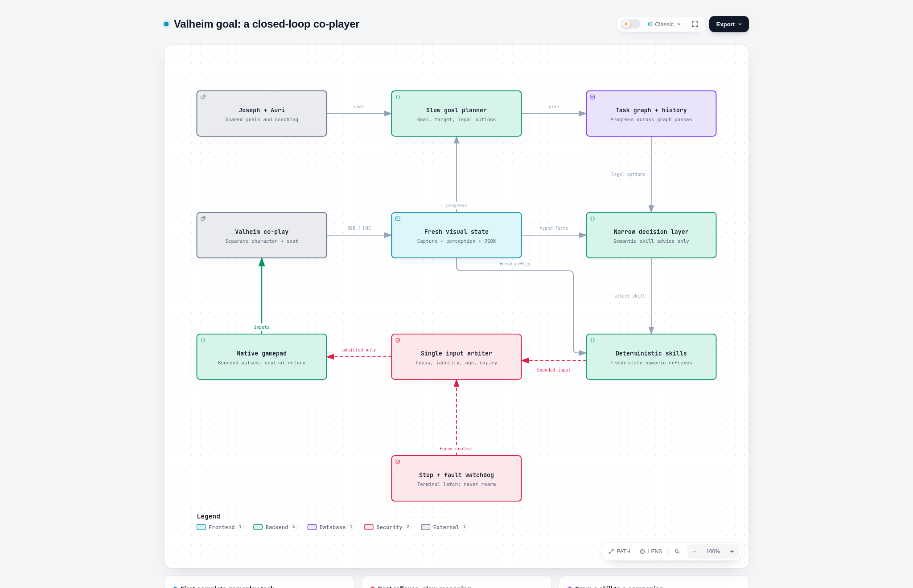Click the 'admitted only' edge label
This screenshot has height=588, width=913.
(x=359, y=350)
